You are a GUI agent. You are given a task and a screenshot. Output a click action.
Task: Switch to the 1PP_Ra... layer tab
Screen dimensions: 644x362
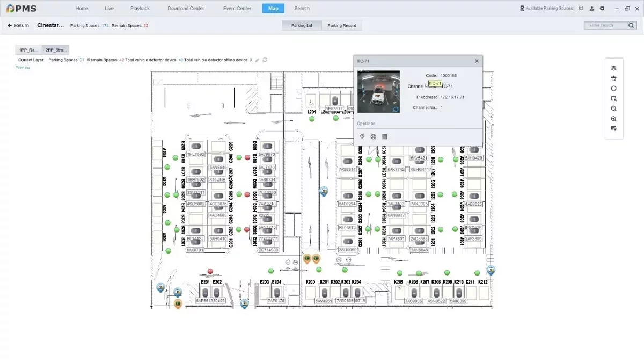coord(28,50)
